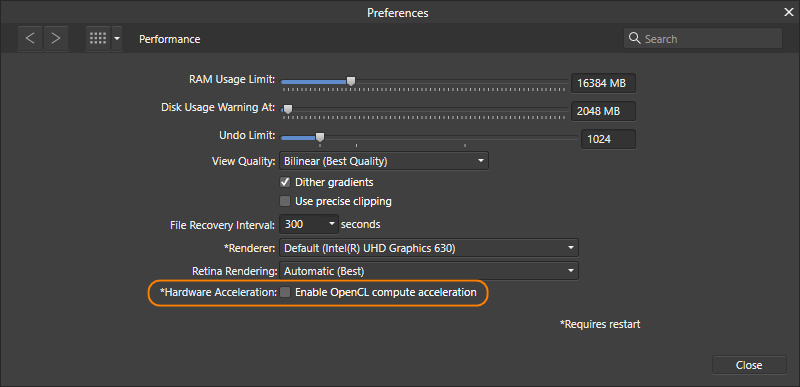The height and width of the screenshot is (387, 800).
Task: Click the Search preferences field
Action: point(703,39)
